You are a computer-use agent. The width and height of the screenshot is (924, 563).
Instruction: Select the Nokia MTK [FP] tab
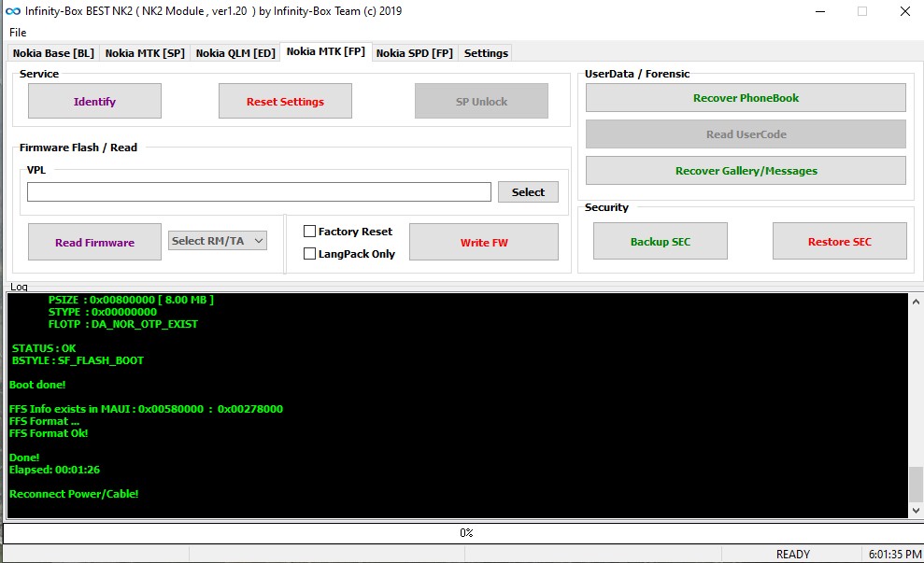pyautogui.click(x=325, y=52)
